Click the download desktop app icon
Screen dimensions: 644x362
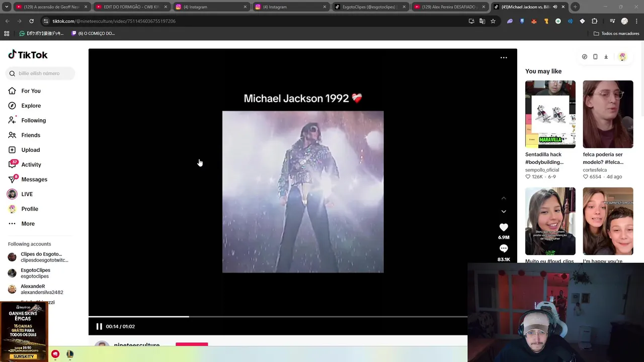coord(606,57)
